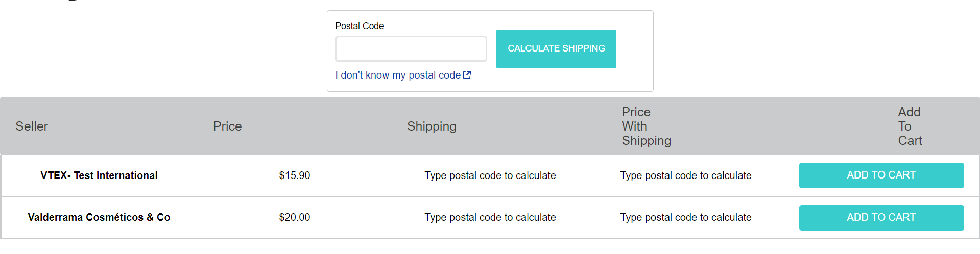Click the Shipping cell in the VTEX row
980x254 pixels.
(490, 175)
